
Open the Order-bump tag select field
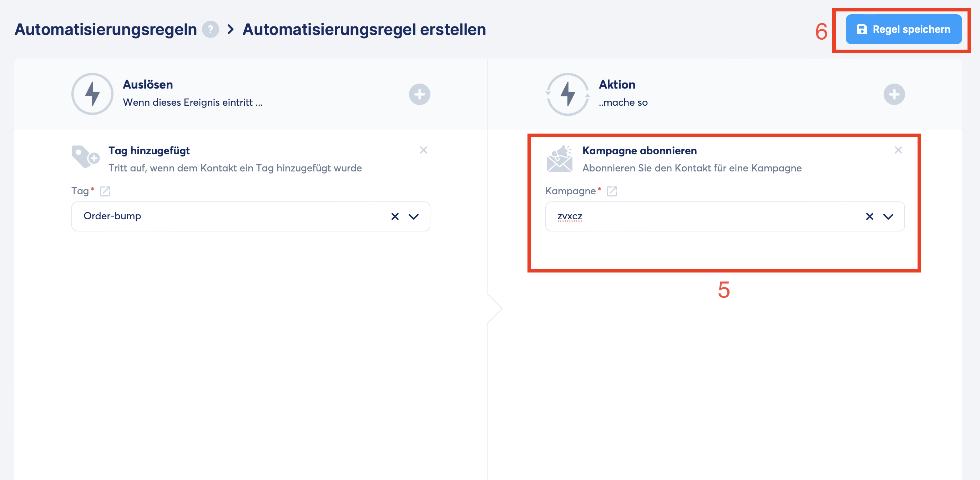[228, 216]
